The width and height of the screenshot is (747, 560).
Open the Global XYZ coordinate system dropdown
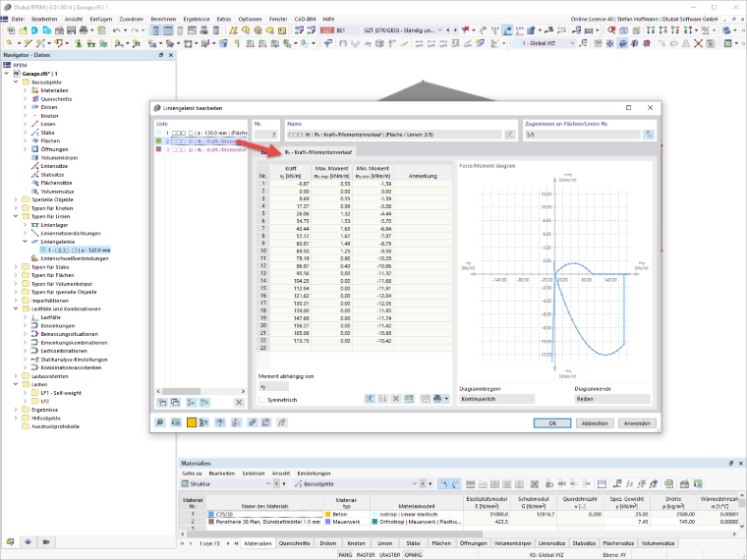tap(572, 43)
